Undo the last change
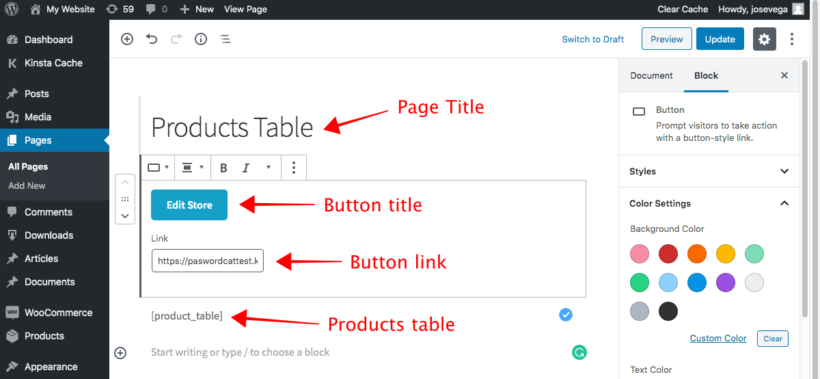This screenshot has height=379, width=820. tap(152, 39)
